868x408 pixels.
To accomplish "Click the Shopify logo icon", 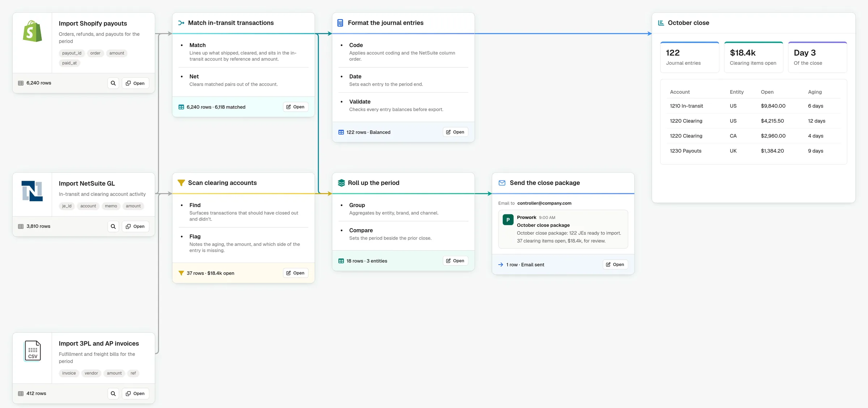I will pos(32,31).
